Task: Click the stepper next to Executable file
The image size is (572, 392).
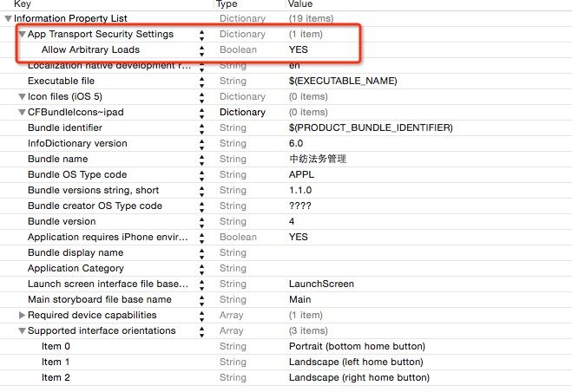Action: click(x=202, y=81)
